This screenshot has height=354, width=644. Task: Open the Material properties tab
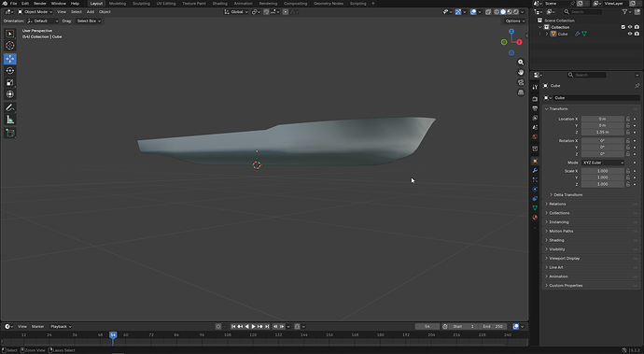(535, 218)
